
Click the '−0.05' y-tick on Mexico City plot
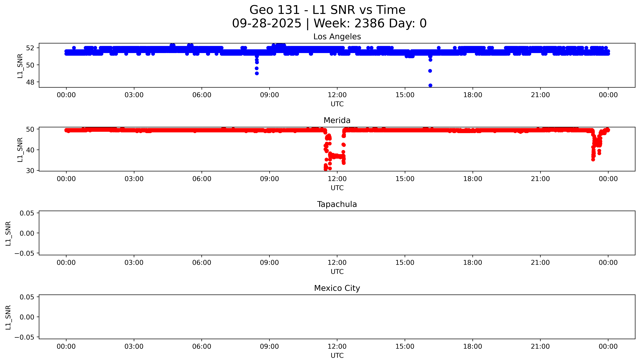tap(25, 337)
